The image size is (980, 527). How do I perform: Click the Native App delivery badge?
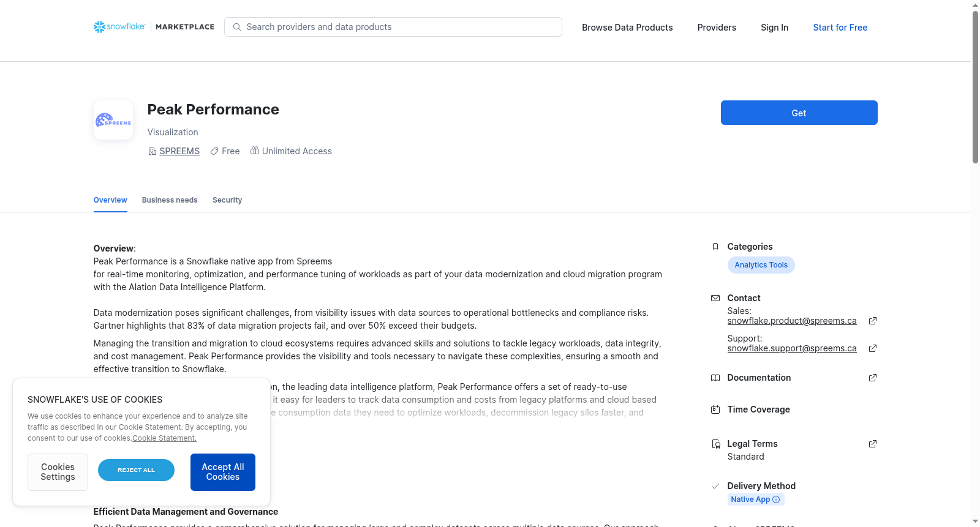point(756,499)
